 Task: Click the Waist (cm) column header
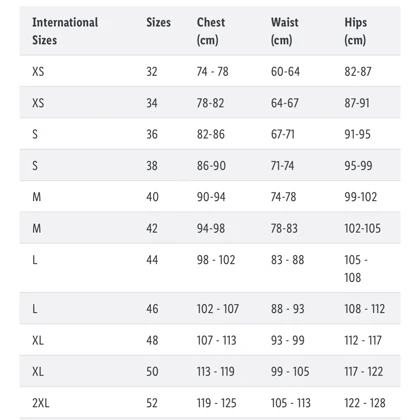point(284,31)
